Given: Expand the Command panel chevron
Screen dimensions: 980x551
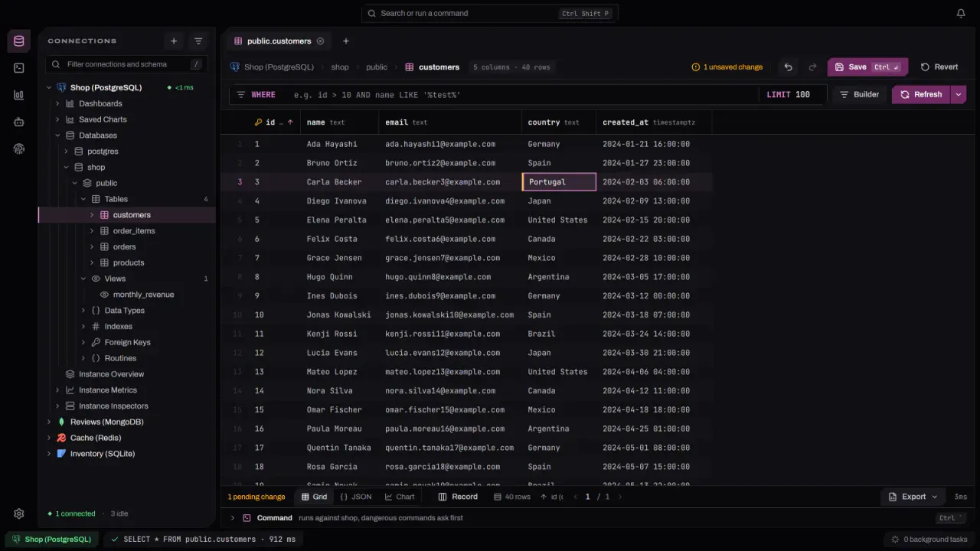Looking at the screenshot, I should [233, 518].
